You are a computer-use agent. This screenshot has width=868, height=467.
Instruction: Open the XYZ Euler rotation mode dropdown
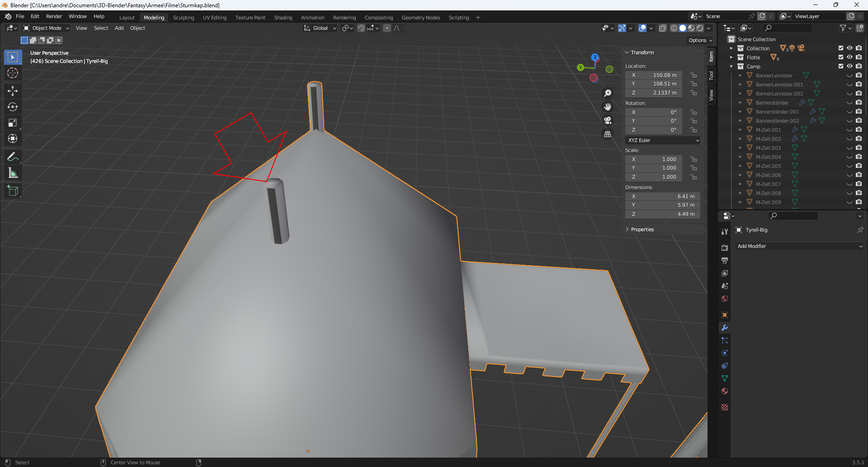tap(663, 140)
